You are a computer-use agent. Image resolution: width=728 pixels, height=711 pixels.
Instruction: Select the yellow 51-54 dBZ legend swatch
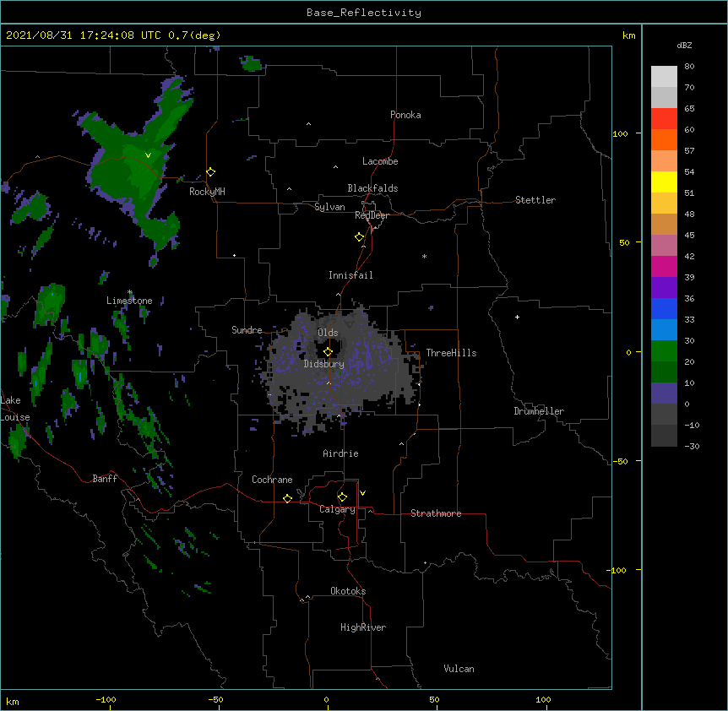point(664,182)
